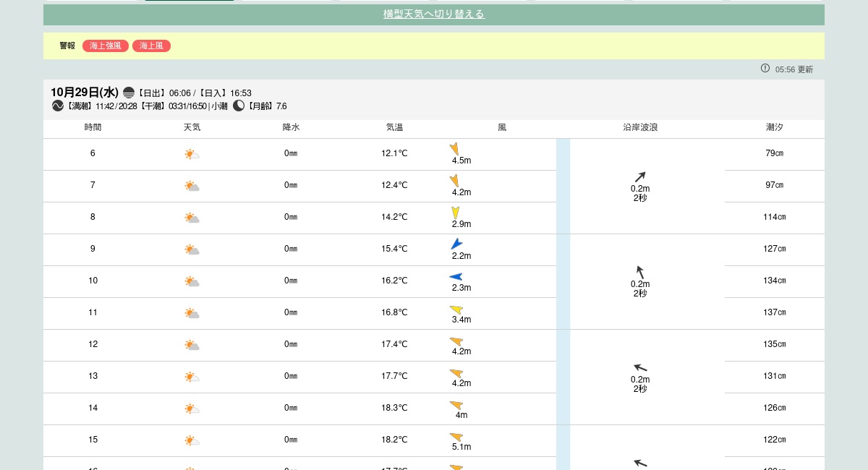
Task: Click the 137㎝ tide value cell
Action: (774, 312)
